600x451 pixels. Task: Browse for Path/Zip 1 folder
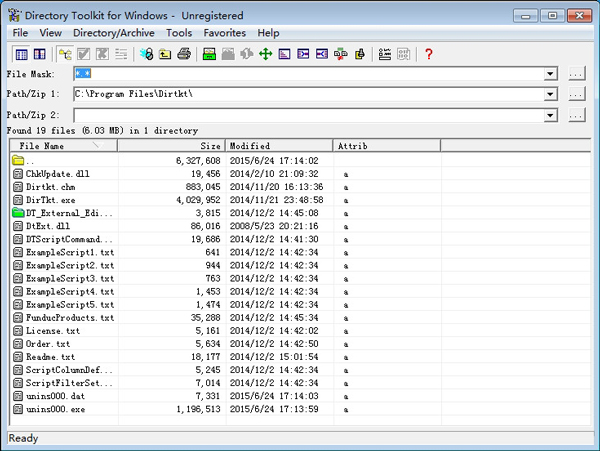(x=577, y=94)
